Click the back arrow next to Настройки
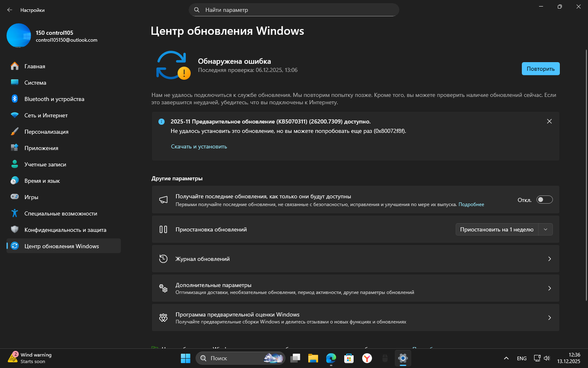 (10, 10)
